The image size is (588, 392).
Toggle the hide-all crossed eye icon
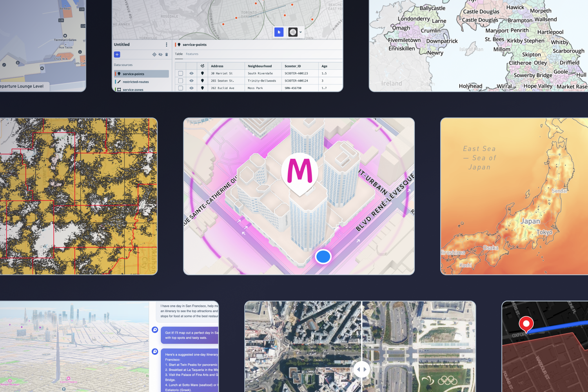[x=160, y=54]
